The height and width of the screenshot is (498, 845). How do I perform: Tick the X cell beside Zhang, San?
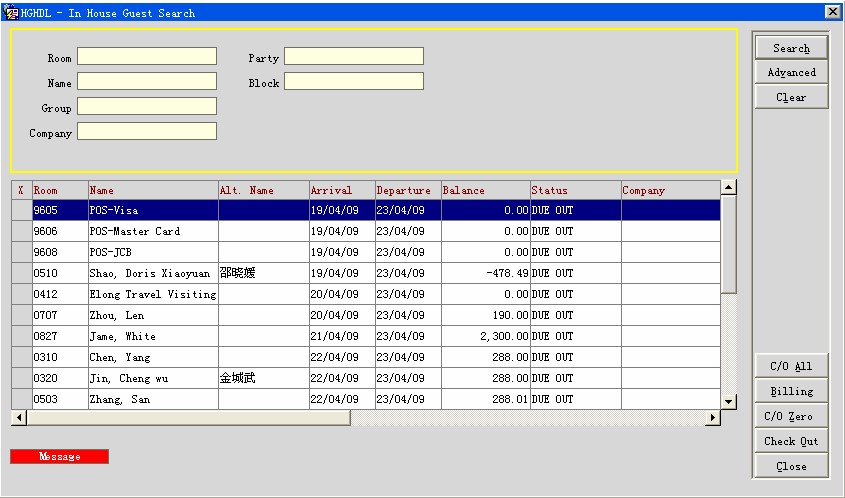click(21, 399)
